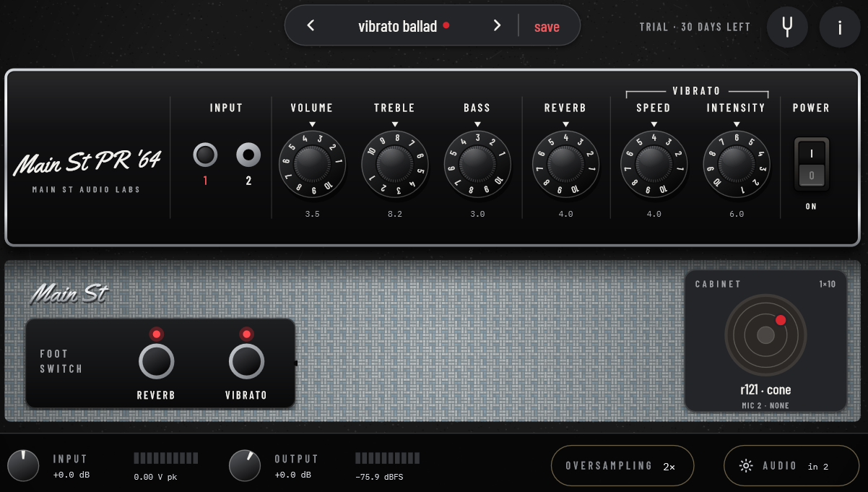Click the input level meter

[166, 458]
